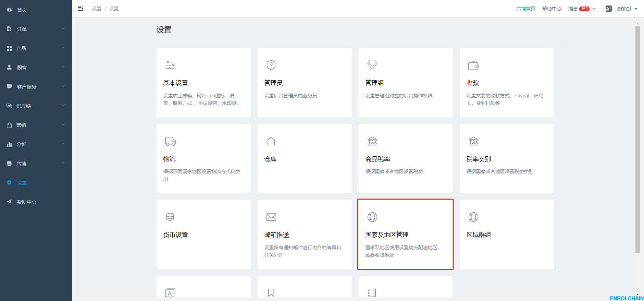Open the 货币设置 card title
The image size is (644, 301).
[x=176, y=235]
